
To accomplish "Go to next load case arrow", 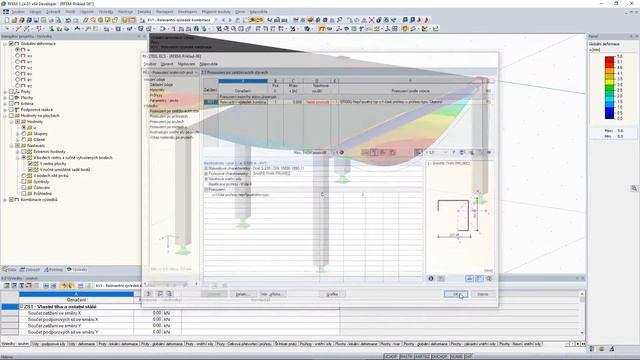I will (230, 20).
